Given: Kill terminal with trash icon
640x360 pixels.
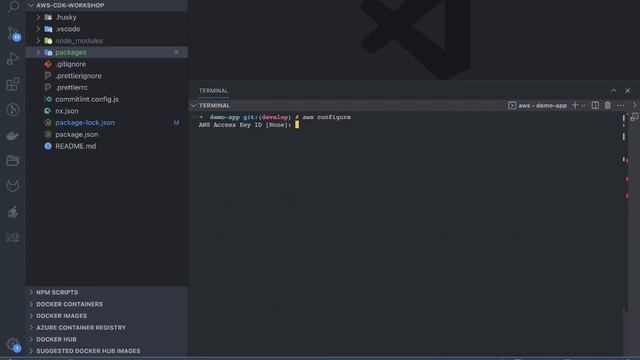Looking at the screenshot, I should click(607, 105).
